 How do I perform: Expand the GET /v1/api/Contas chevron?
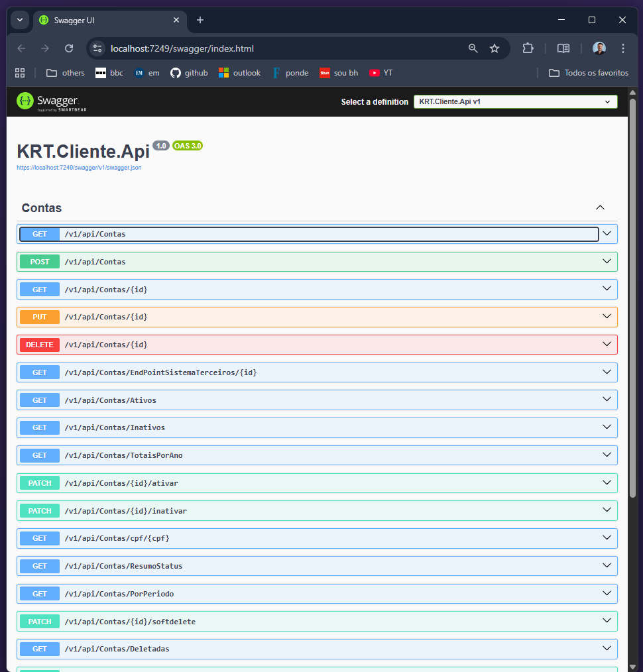tap(607, 233)
